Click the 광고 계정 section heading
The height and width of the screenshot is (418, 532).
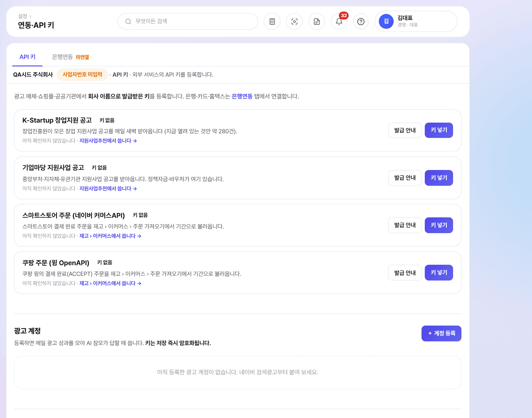click(27, 331)
